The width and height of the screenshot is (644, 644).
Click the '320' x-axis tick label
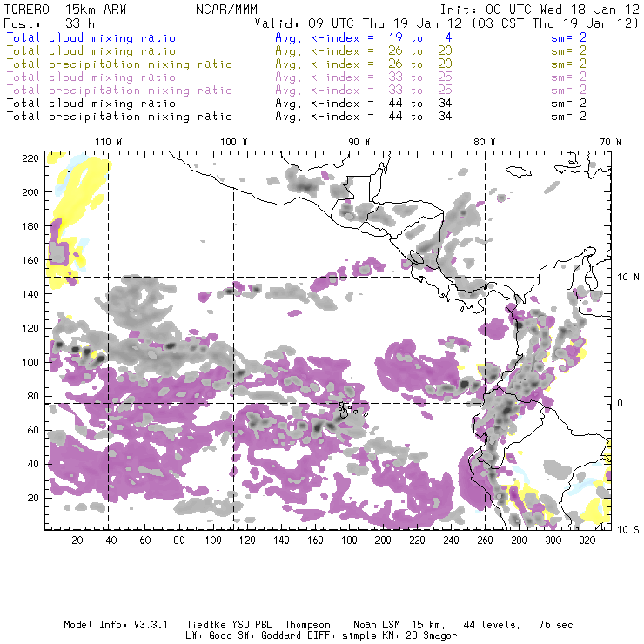pyautogui.click(x=587, y=540)
